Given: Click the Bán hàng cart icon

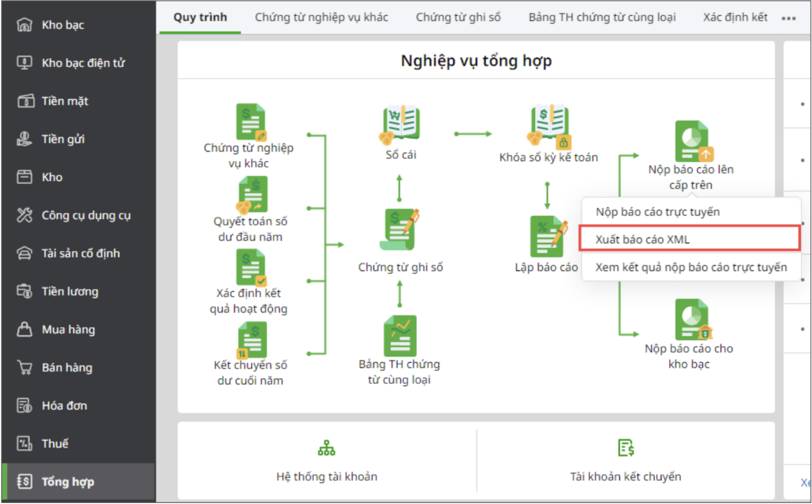Looking at the screenshot, I should pyautogui.click(x=24, y=368).
